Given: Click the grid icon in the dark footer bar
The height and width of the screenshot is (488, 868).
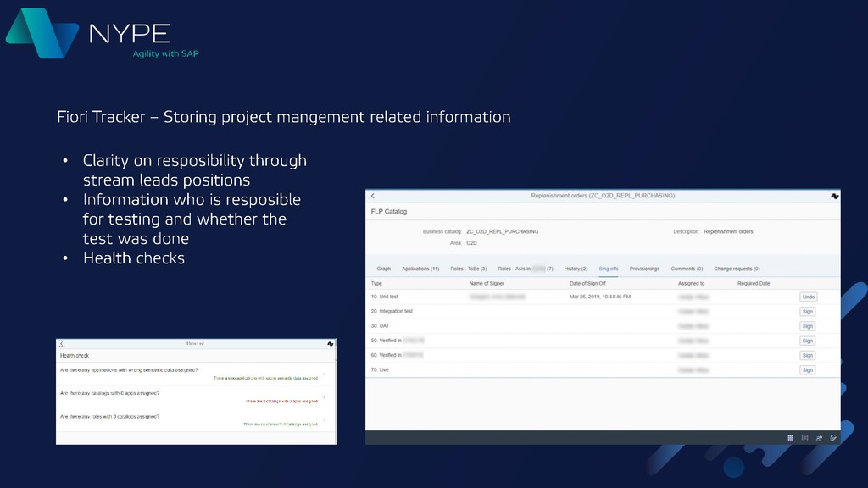Looking at the screenshot, I should 791,438.
